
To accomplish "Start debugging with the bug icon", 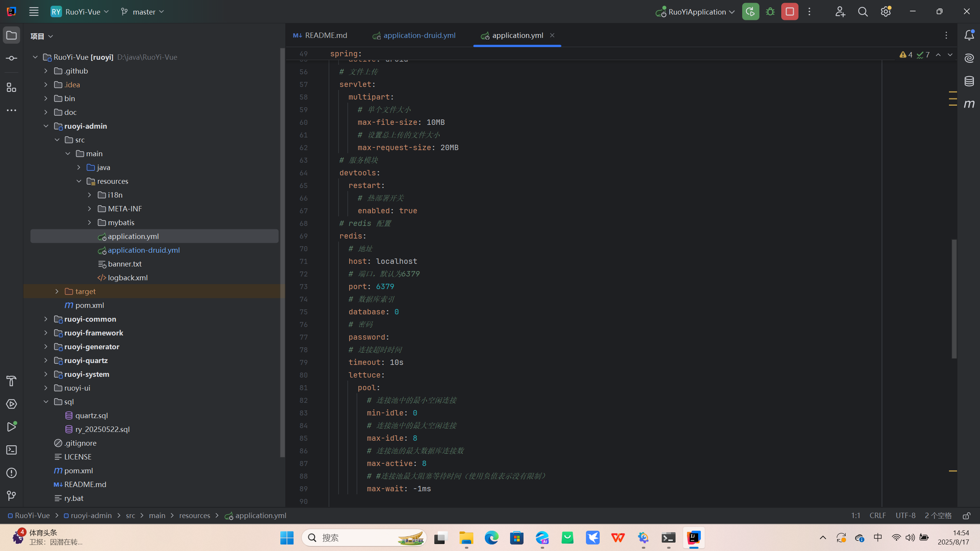I will (770, 11).
